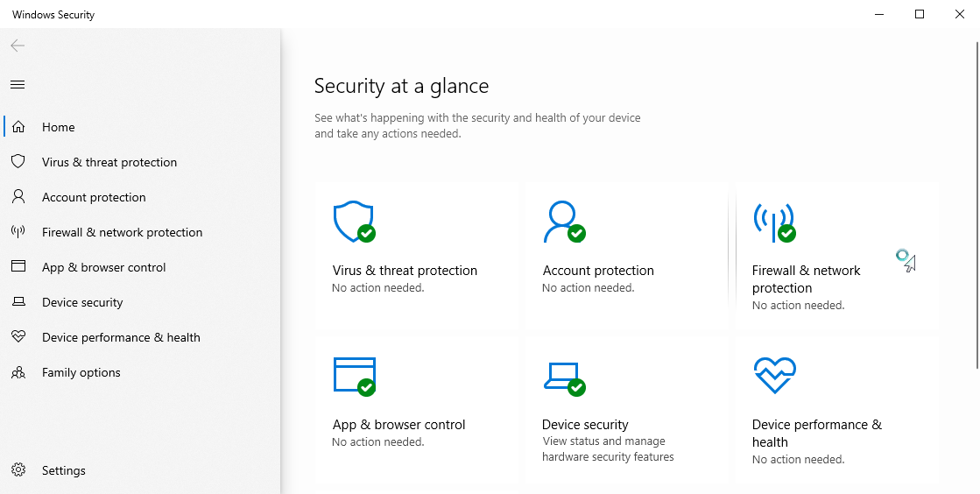Open the Device performance & health tile title
This screenshot has width=980, height=494.
(x=817, y=434)
